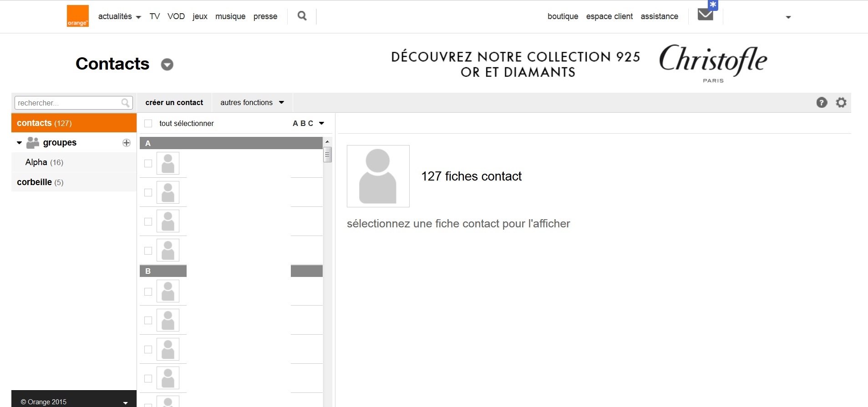Open the search magnifier in top bar

pyautogui.click(x=302, y=16)
